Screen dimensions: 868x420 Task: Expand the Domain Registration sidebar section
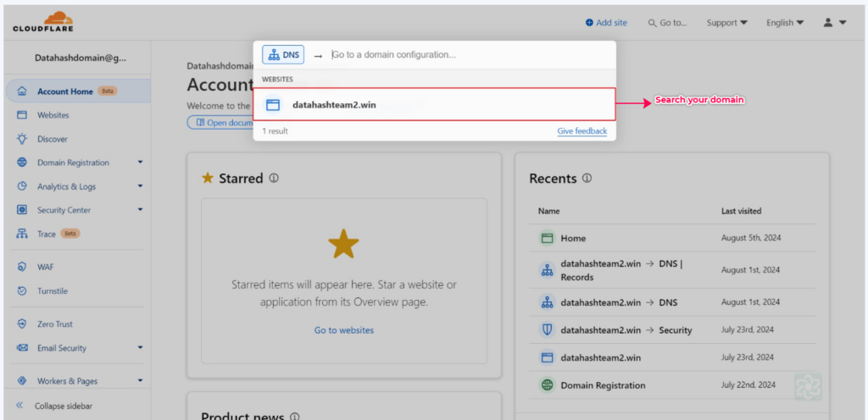[140, 163]
